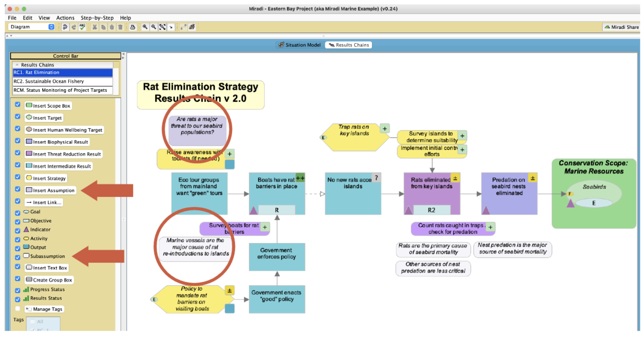644x341 pixels.
Task: Collapse the Results Chains list header
Action: [17, 65]
